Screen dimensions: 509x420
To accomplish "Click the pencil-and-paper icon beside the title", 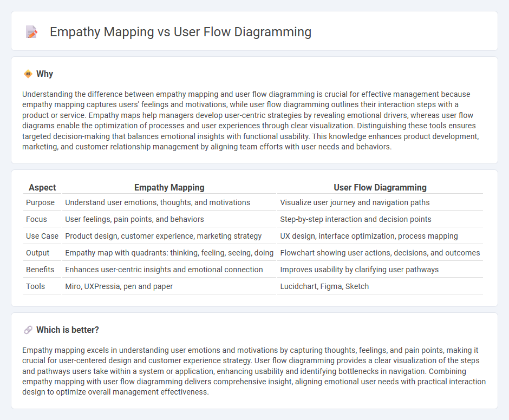I will click(x=31, y=32).
